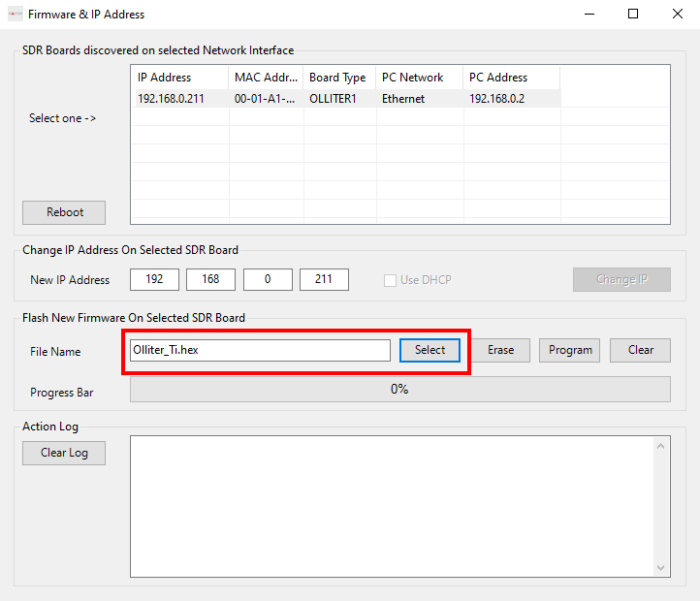Click the OLLITER1 board type cell
This screenshot has width=700, height=601.
click(334, 99)
